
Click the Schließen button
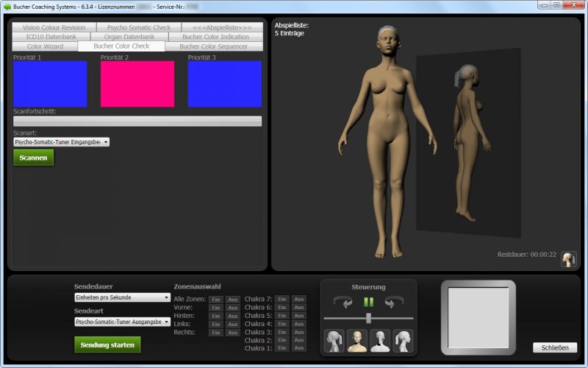(x=555, y=347)
